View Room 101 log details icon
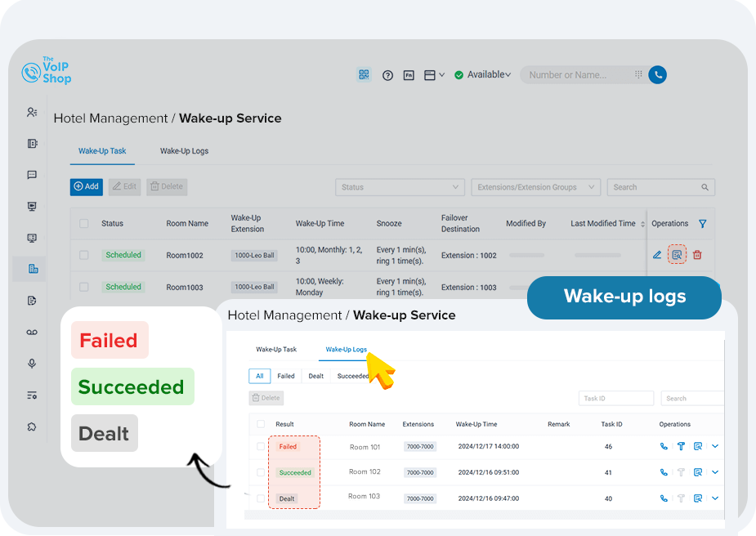 pos(698,446)
